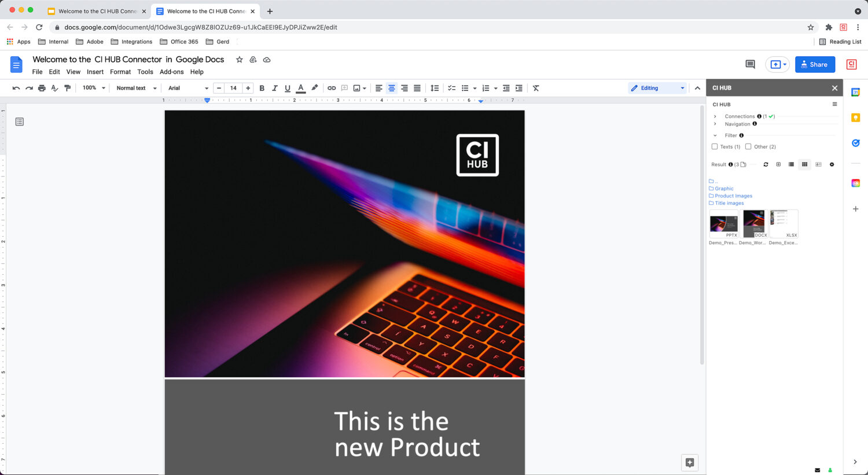
Task: Open the Normal text style dropdown
Action: [x=137, y=88]
